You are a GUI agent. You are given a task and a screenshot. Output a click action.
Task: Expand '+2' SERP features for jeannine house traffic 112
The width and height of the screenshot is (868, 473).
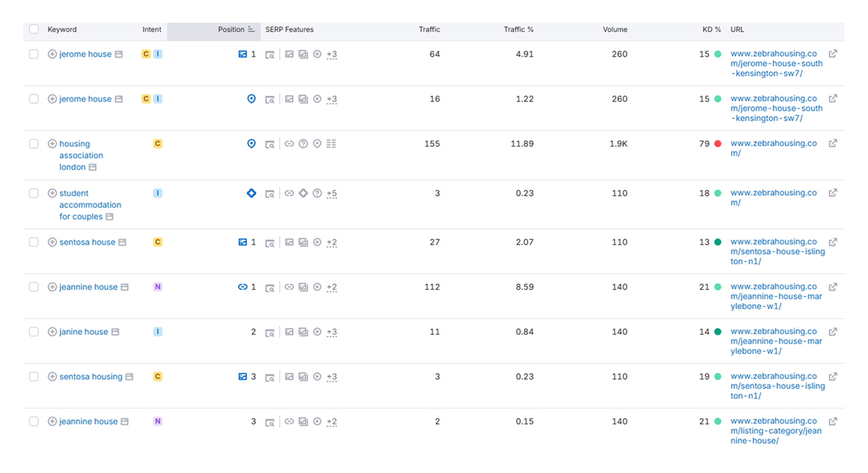point(331,287)
